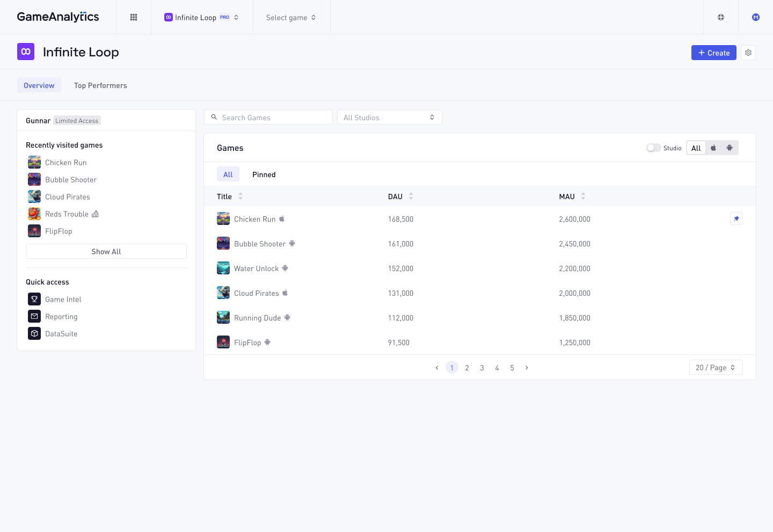Go to page 2
Image resolution: width=773 pixels, height=532 pixels.
(467, 368)
